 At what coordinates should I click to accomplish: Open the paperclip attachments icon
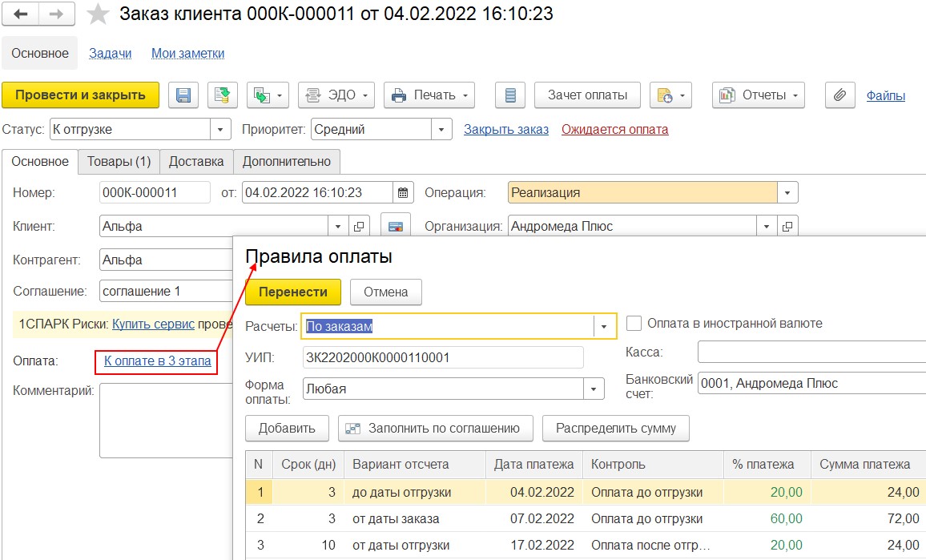839,95
